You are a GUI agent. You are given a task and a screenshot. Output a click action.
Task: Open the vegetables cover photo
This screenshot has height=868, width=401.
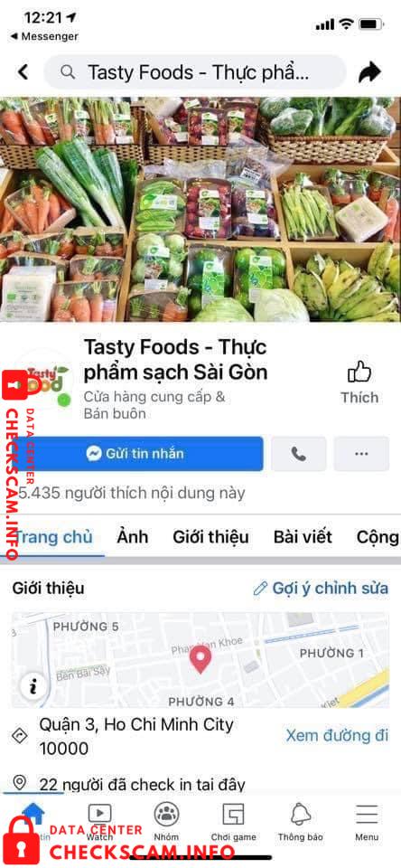tap(200, 209)
